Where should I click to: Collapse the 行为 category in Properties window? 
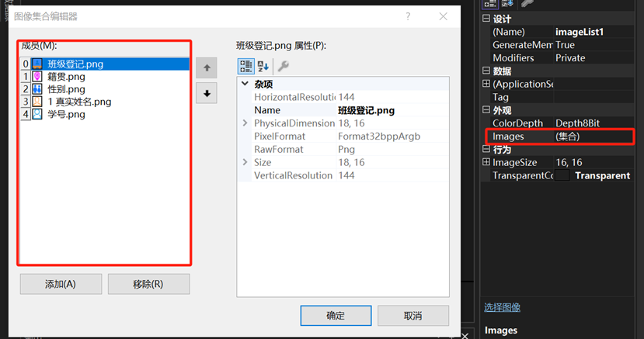pyautogui.click(x=486, y=149)
